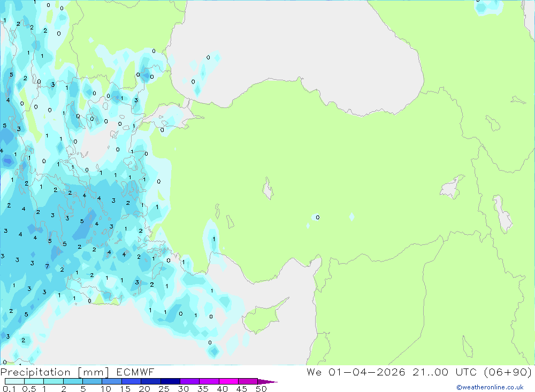The height and width of the screenshot is (392, 535).
Task: Click the 40–45 mm magenta swatch
Action: pyautogui.click(x=228, y=381)
